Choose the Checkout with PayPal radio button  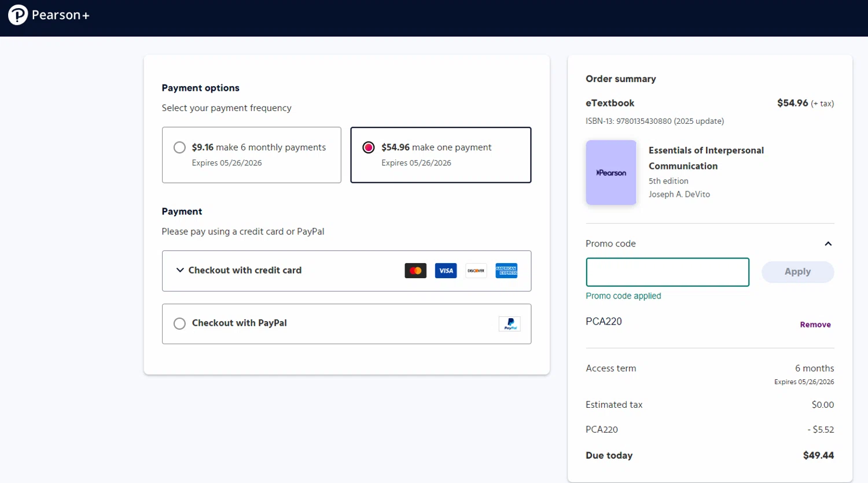pyautogui.click(x=179, y=323)
